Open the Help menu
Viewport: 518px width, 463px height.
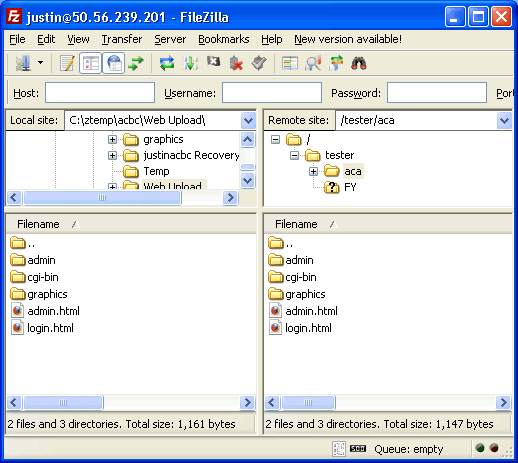[272, 39]
